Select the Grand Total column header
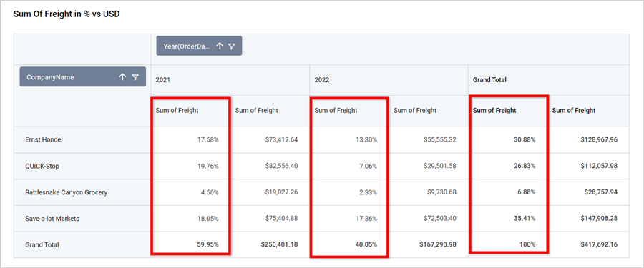Viewport: 644px width, 268px height. click(x=548, y=80)
